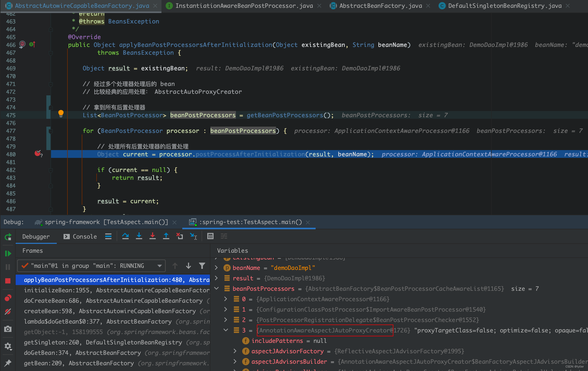
Task: Expand the aspectJAdvisorFactory field
Action: click(235, 351)
